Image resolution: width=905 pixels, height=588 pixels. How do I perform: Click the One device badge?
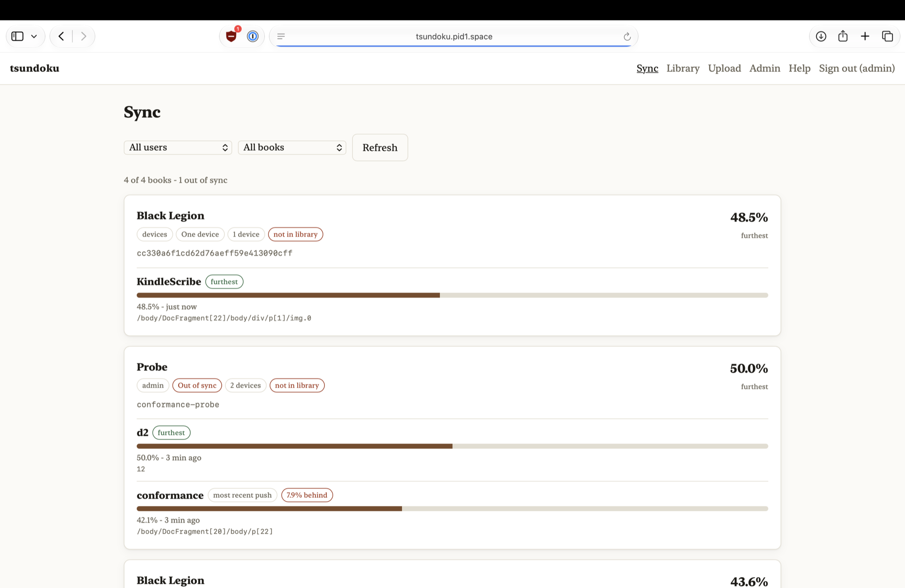(200, 234)
